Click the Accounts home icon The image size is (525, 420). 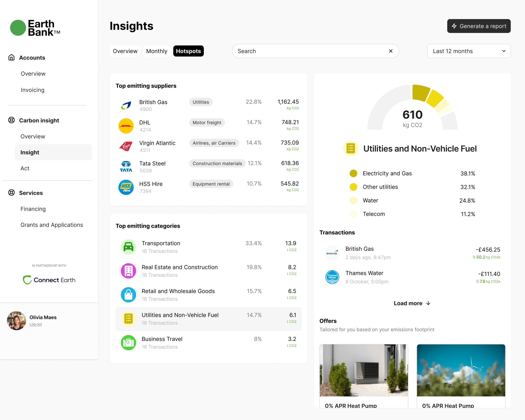click(11, 57)
